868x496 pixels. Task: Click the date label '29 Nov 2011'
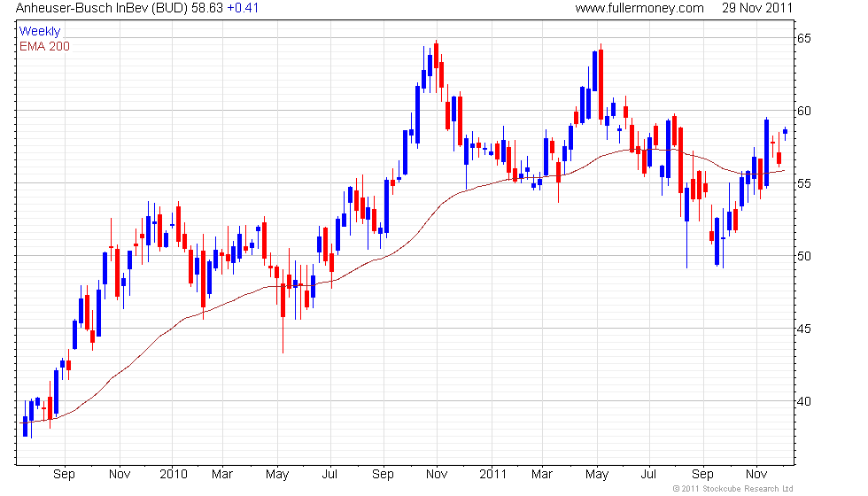tap(756, 8)
